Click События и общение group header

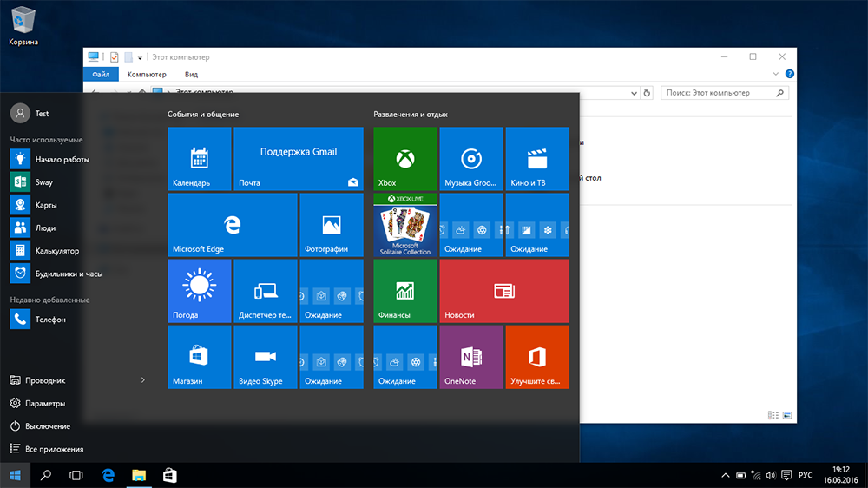pos(203,114)
